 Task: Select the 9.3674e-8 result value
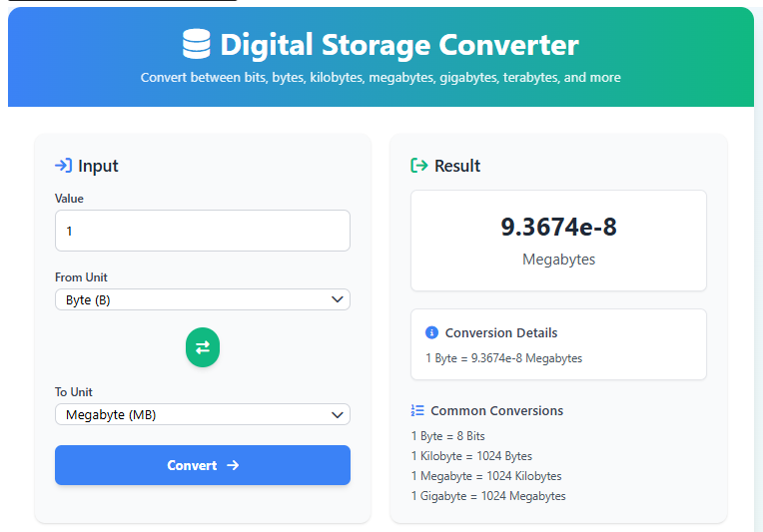click(x=558, y=227)
